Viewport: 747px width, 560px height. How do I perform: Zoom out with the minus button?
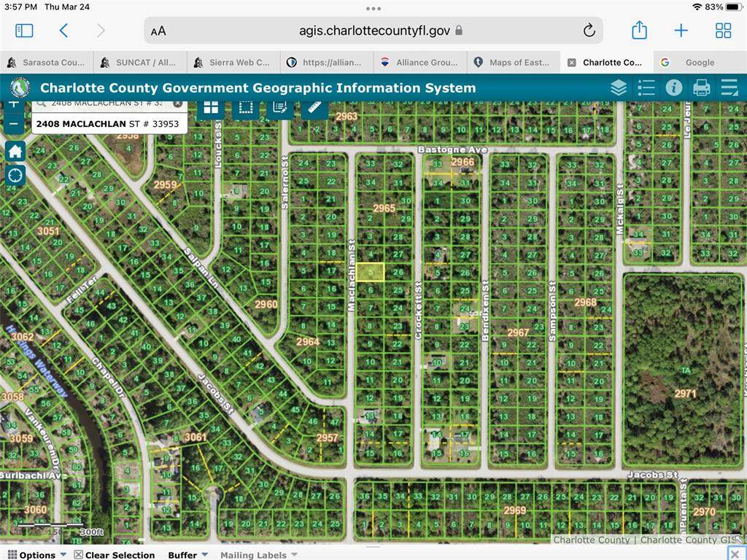pos(14,124)
